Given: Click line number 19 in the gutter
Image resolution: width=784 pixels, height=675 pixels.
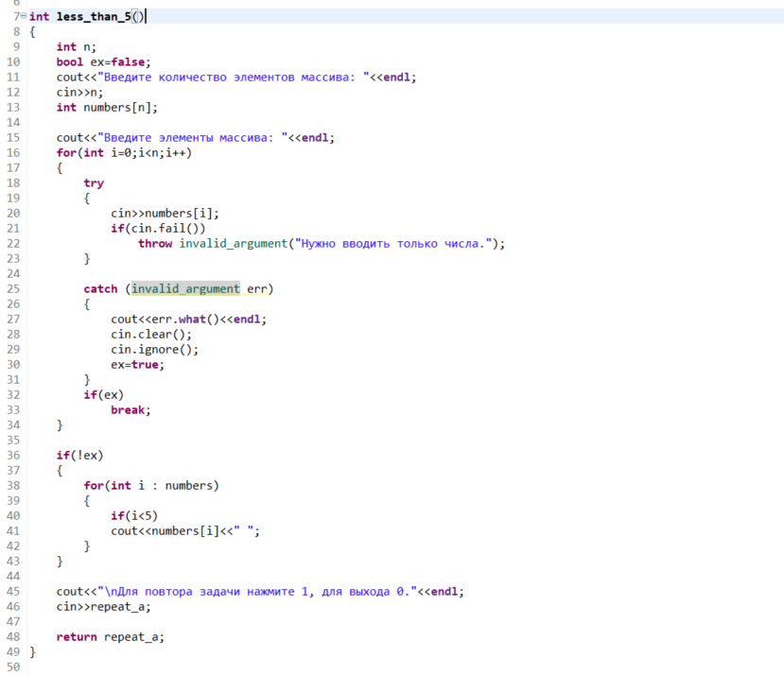Looking at the screenshot, I should click(13, 198).
